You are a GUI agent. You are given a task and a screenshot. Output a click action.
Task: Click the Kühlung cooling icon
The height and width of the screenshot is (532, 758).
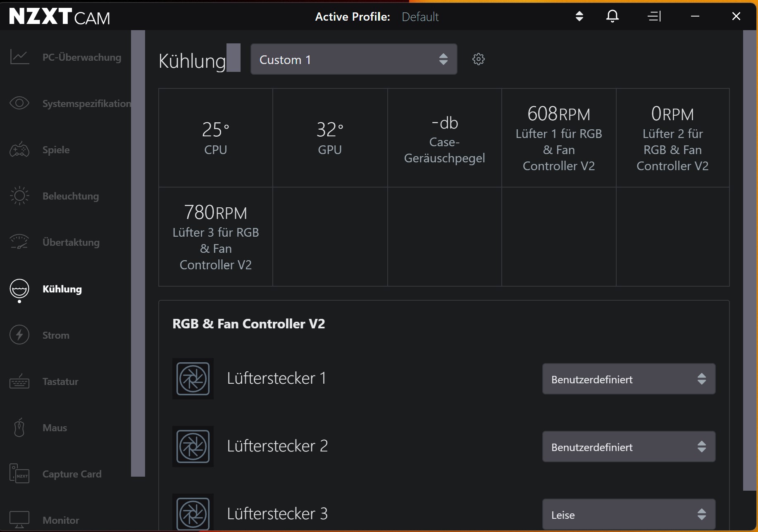[19, 289]
